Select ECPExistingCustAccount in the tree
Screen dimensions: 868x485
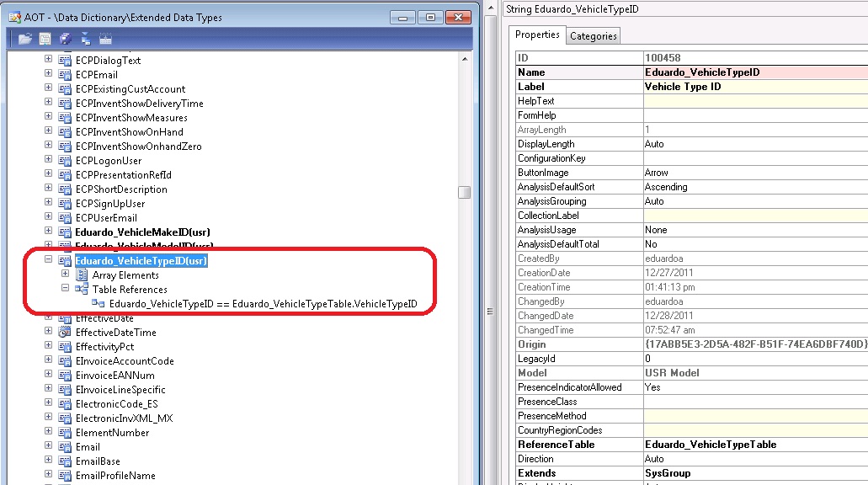pos(130,89)
